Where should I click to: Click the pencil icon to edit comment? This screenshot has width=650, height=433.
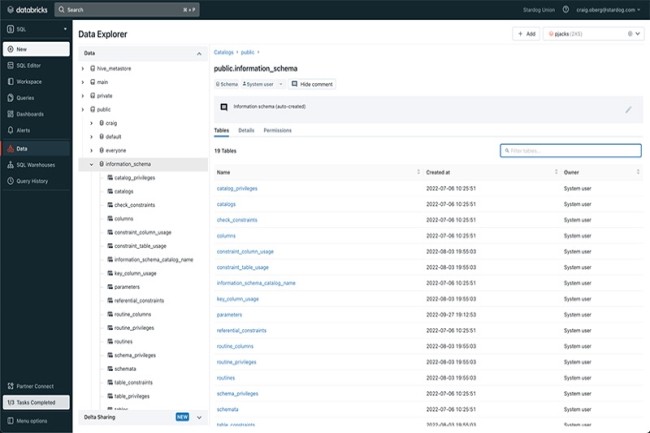pos(628,109)
